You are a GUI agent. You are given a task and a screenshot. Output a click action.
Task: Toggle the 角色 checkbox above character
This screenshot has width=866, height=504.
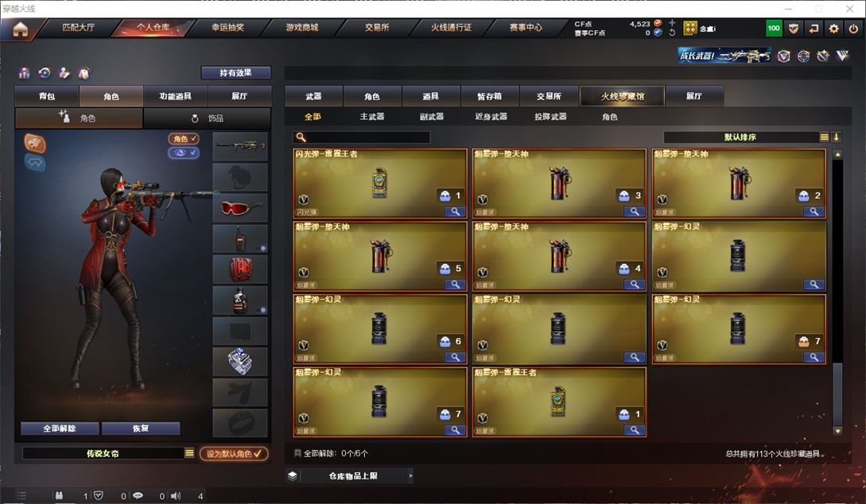(x=184, y=138)
